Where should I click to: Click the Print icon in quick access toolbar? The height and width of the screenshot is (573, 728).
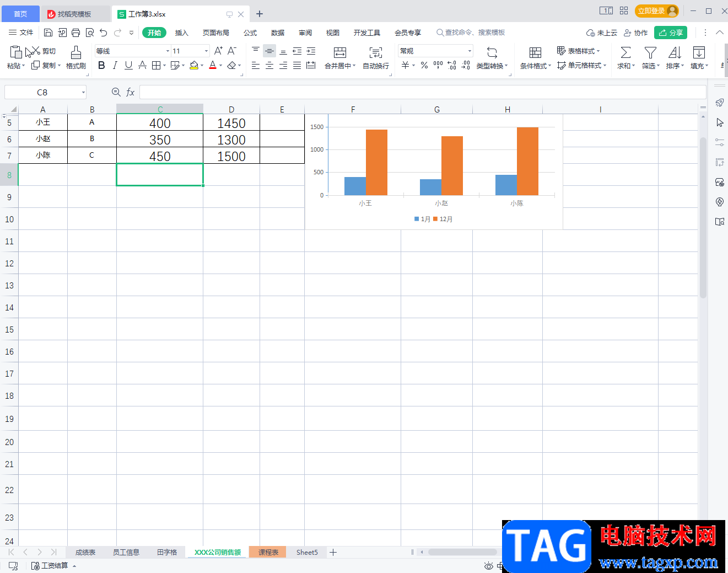pos(76,33)
